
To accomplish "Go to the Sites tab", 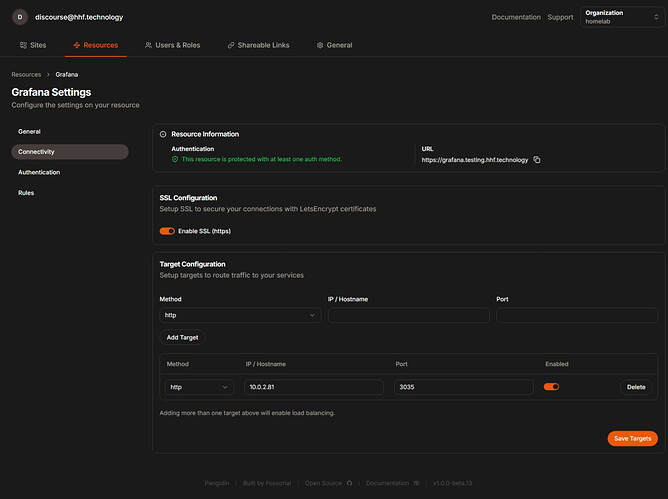I will pos(33,45).
